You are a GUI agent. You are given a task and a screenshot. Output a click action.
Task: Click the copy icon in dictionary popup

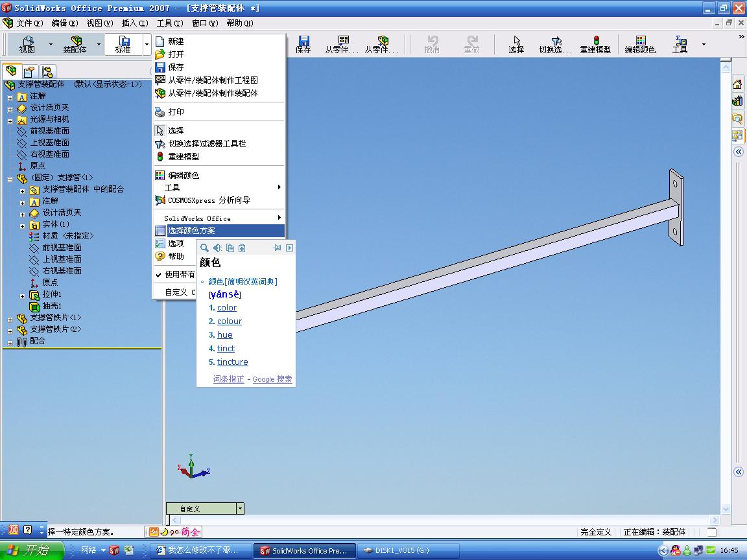(x=230, y=248)
